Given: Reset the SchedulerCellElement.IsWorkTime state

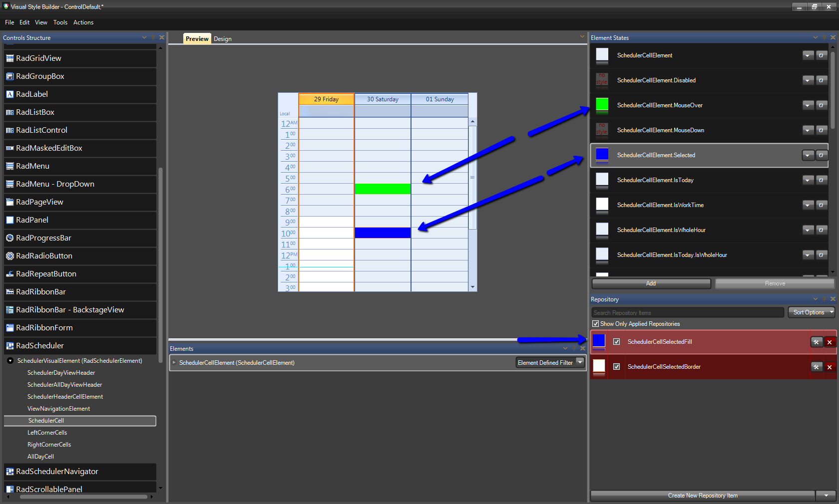Looking at the screenshot, I should 822,205.
